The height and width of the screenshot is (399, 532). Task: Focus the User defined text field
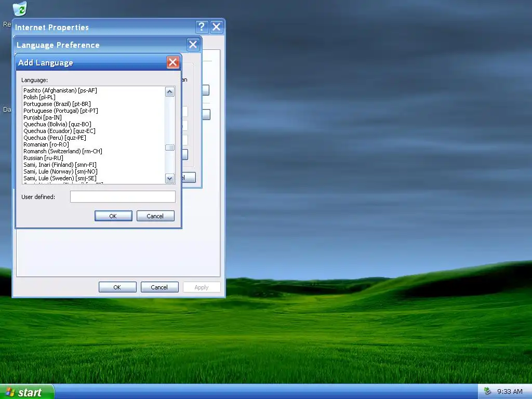click(123, 197)
